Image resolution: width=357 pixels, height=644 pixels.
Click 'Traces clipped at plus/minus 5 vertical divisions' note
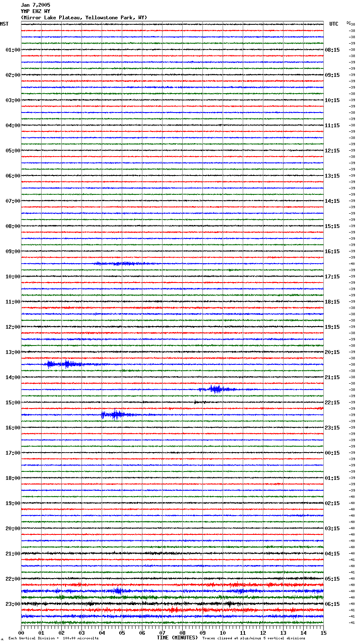(254, 638)
